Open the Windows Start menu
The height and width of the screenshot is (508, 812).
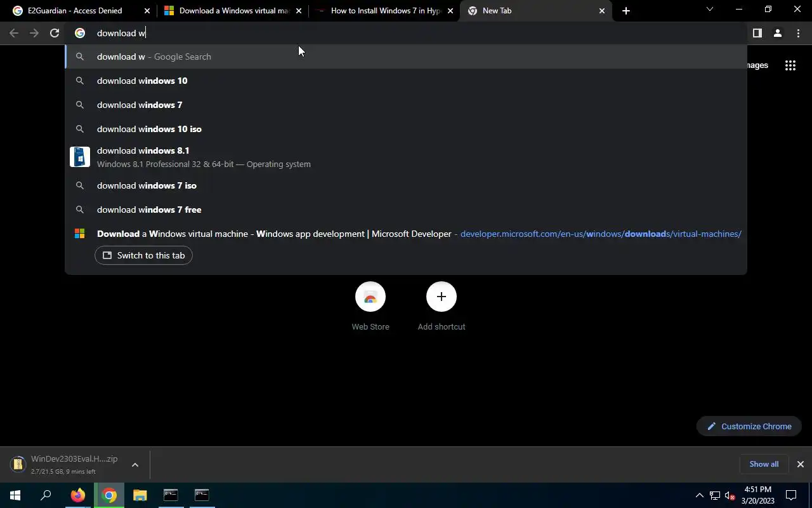(15, 495)
